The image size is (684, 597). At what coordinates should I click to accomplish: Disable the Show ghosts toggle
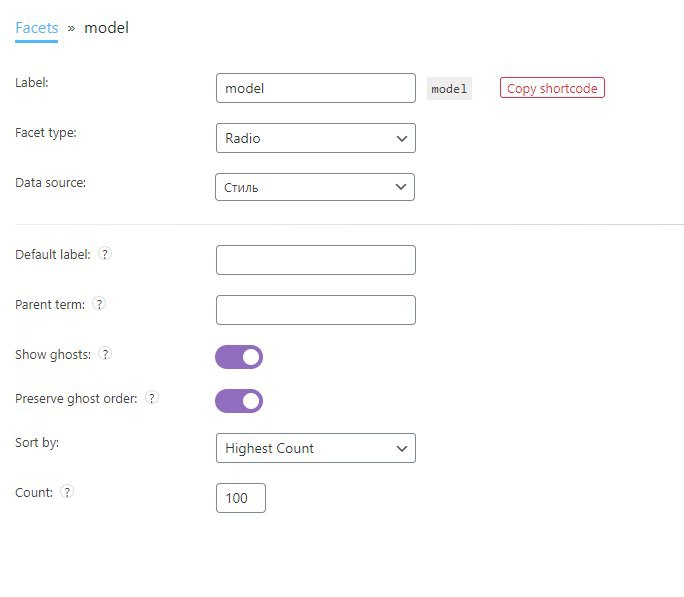(239, 357)
